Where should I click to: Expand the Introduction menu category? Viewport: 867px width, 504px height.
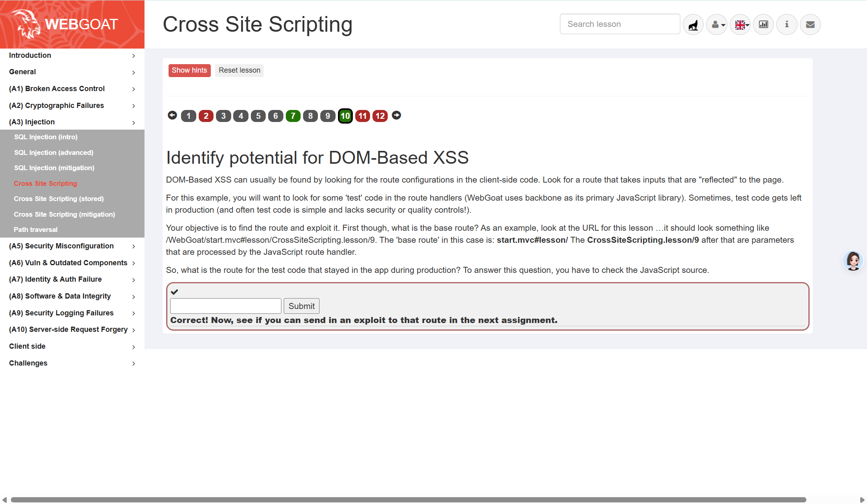click(72, 55)
